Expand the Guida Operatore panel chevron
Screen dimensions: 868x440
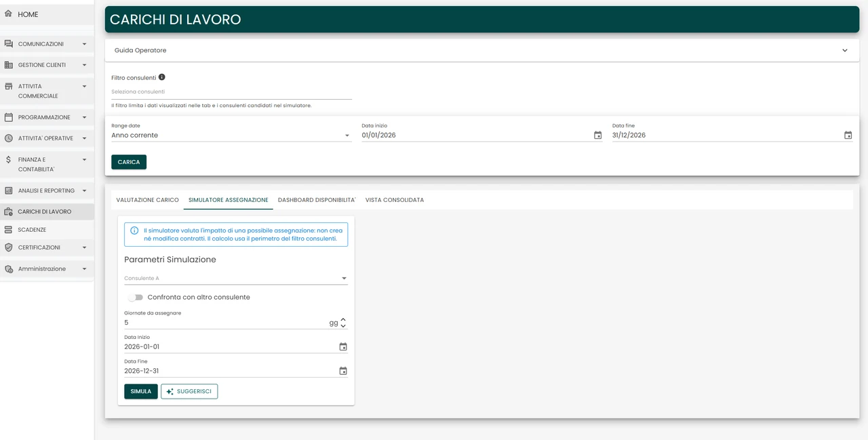tap(845, 50)
